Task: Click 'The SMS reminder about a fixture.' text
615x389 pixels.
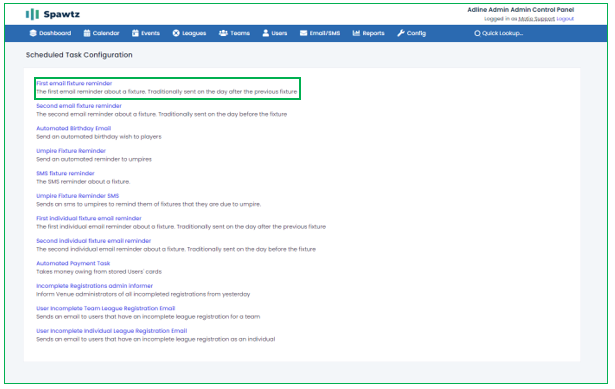Action: coord(83,182)
